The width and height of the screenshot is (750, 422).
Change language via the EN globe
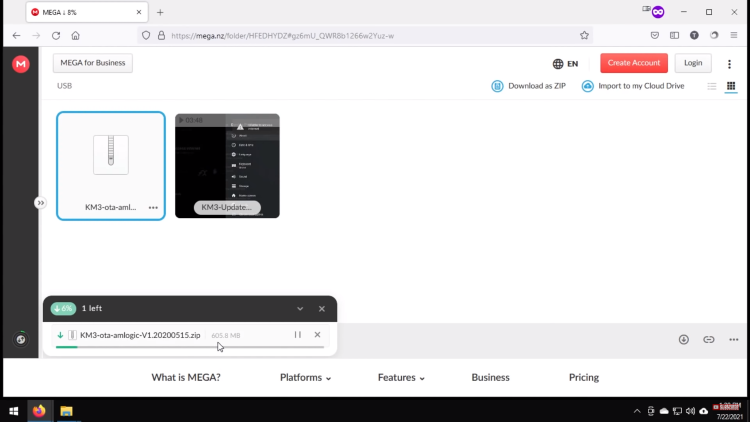pos(565,63)
